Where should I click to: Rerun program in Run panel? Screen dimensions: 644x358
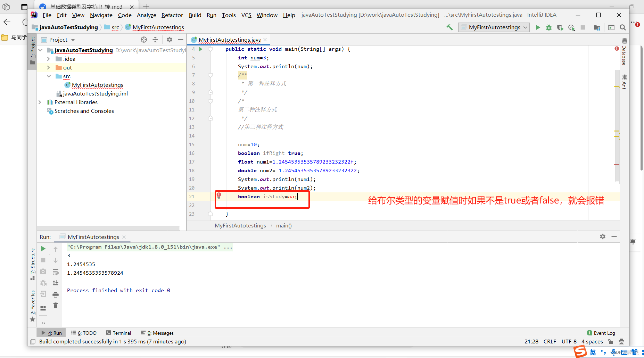click(43, 249)
